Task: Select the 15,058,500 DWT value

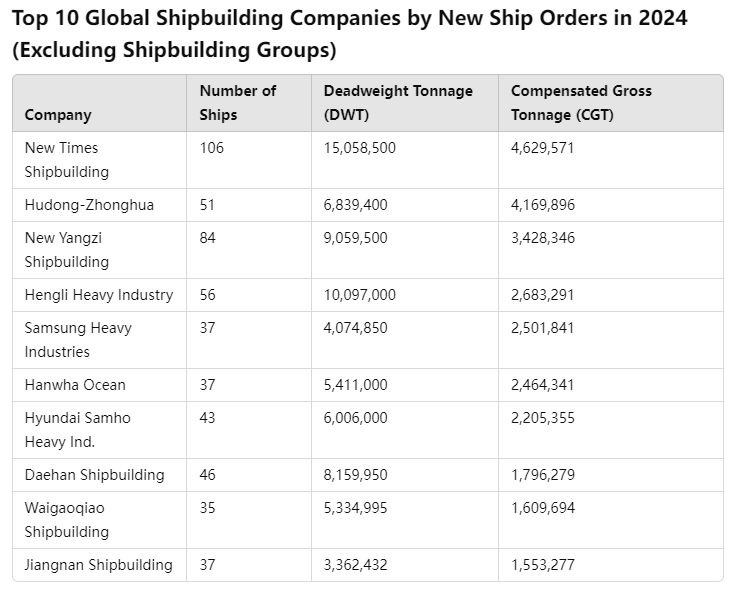Action: (x=359, y=148)
